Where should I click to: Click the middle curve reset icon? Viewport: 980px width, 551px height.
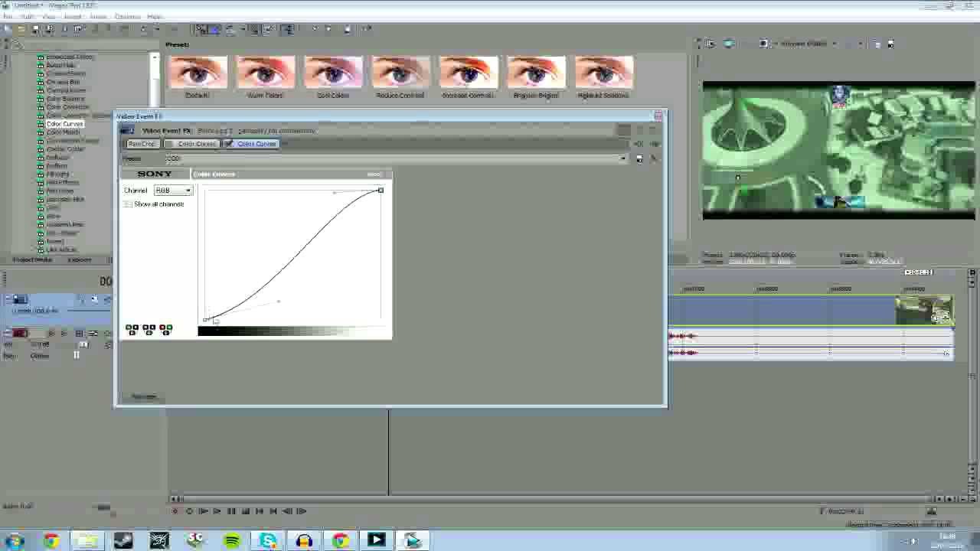149,330
